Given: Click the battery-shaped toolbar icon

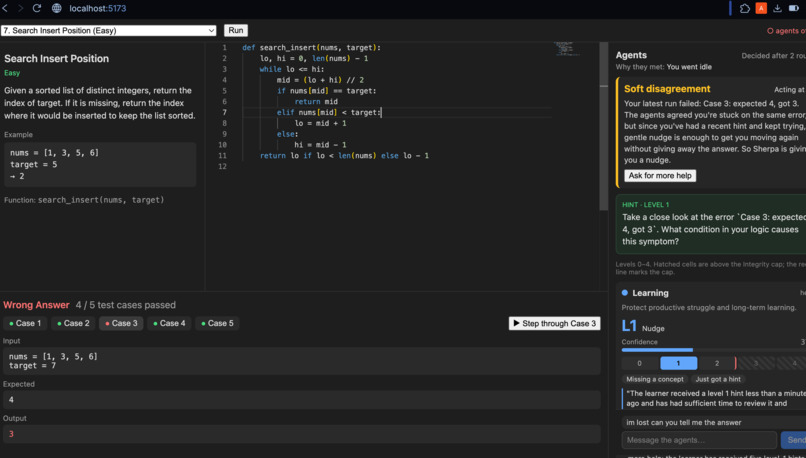Looking at the screenshot, I should coord(794,8).
